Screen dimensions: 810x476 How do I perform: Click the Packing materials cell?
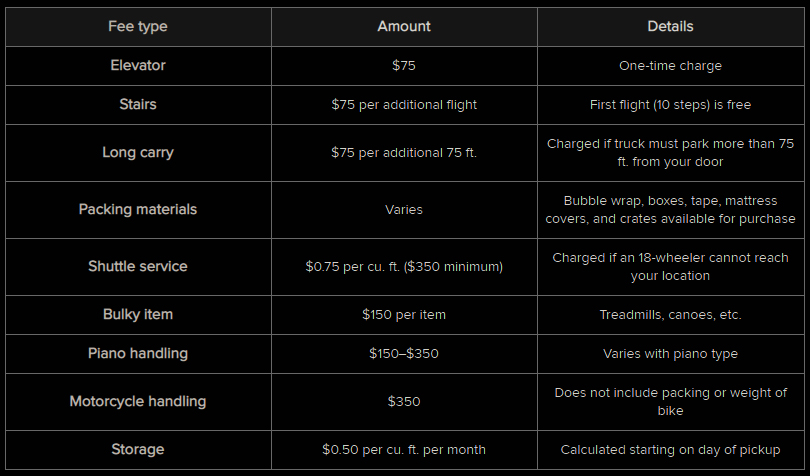pyautogui.click(x=138, y=209)
